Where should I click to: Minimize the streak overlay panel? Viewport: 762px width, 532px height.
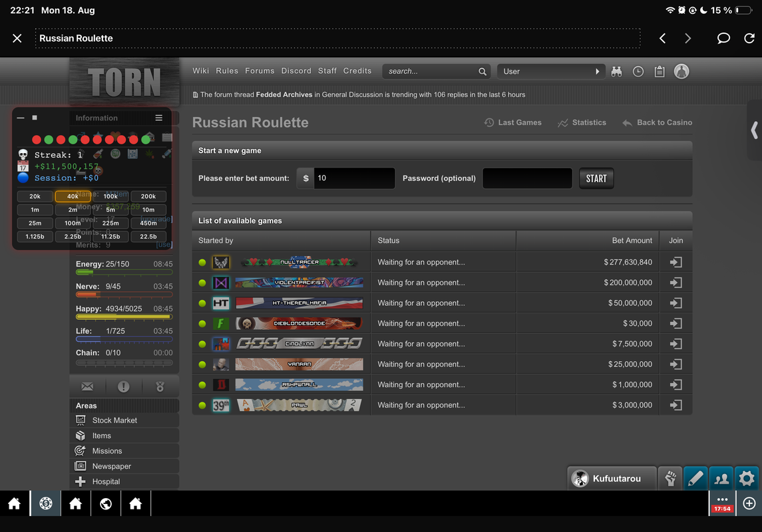[x=21, y=118]
